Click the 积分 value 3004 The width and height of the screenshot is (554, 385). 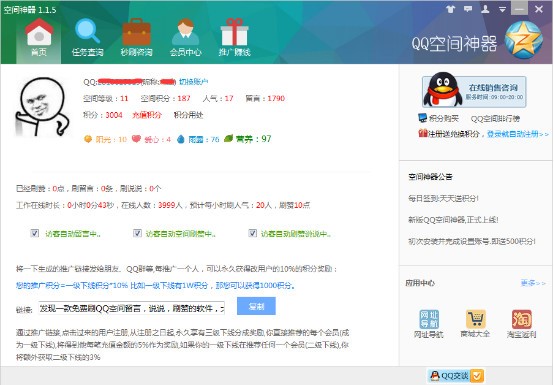(x=114, y=115)
